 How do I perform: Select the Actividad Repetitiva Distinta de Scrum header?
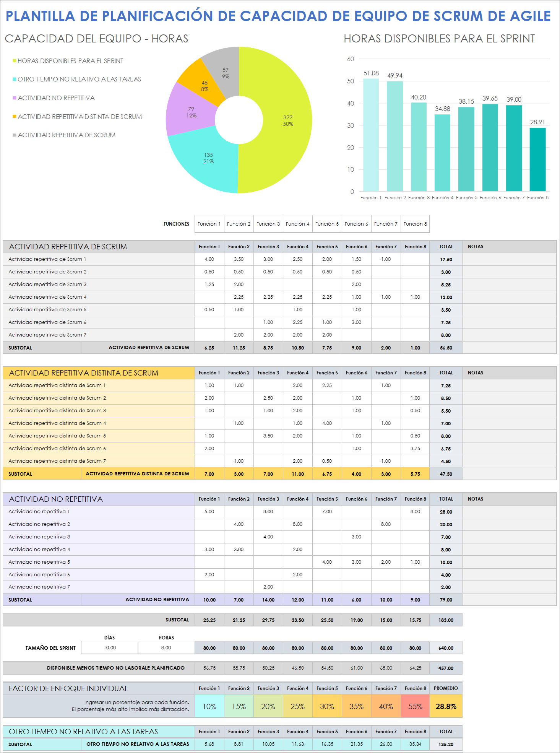point(99,373)
